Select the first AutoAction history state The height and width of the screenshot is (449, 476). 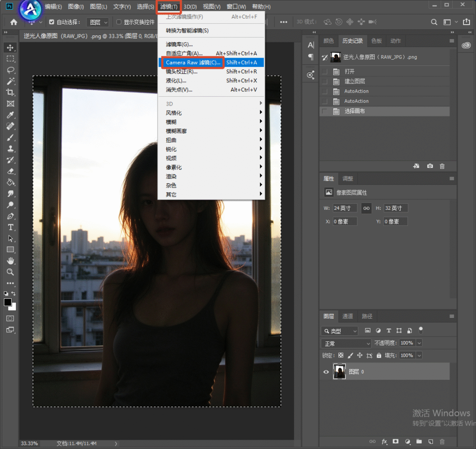point(385,91)
